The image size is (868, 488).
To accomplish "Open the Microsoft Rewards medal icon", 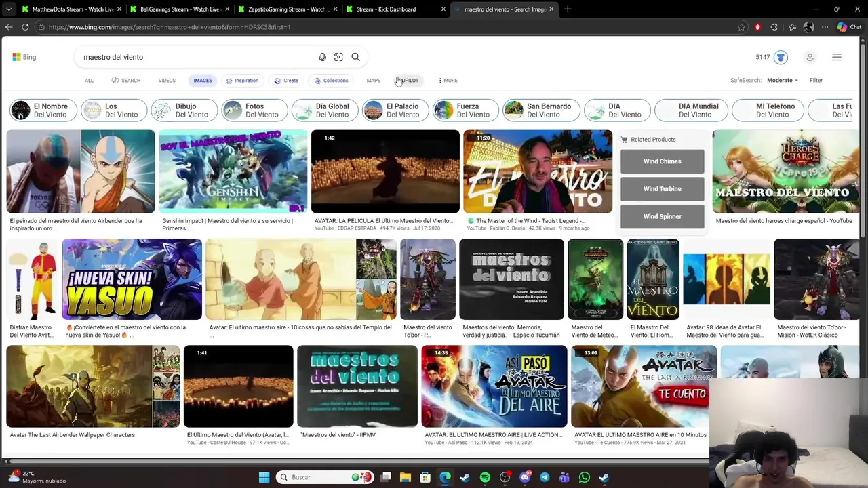I will tap(781, 57).
